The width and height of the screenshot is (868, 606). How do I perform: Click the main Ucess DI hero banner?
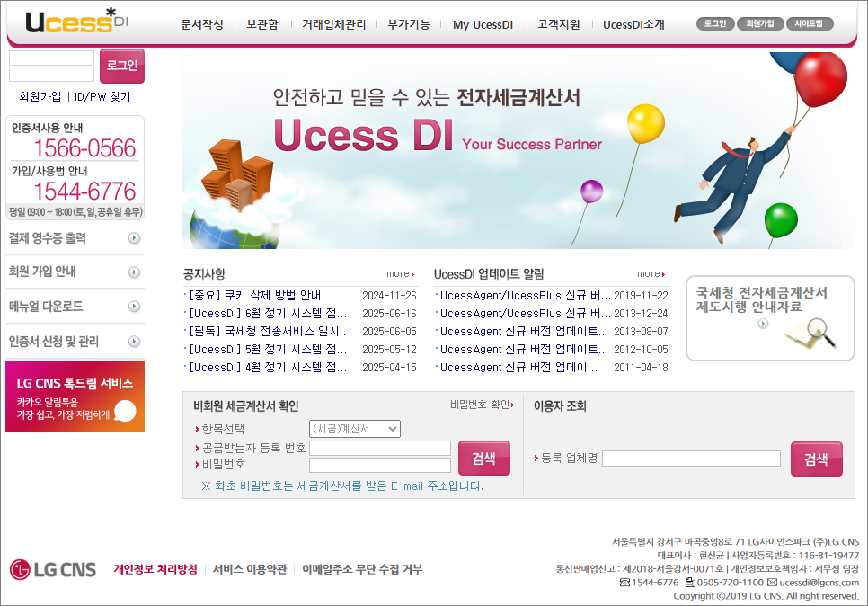[518, 150]
